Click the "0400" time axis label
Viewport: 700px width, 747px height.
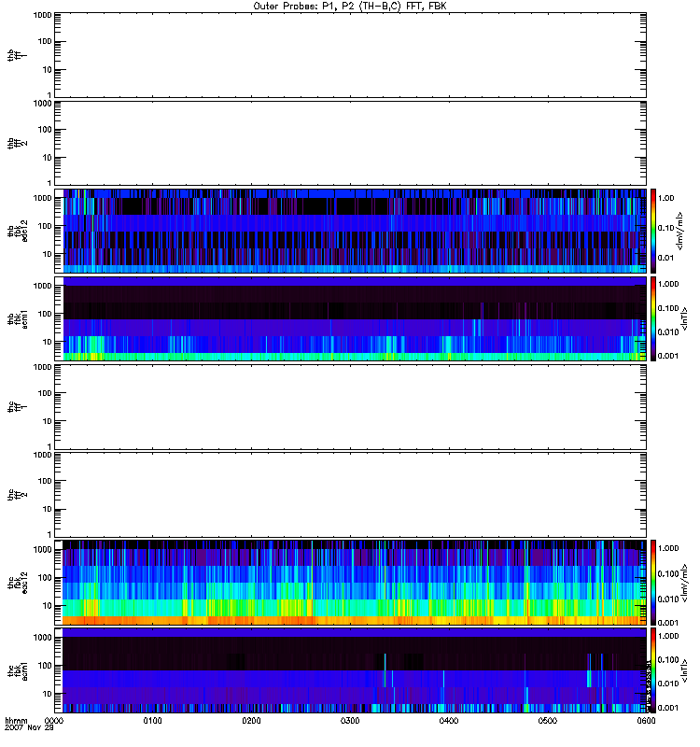(449, 721)
